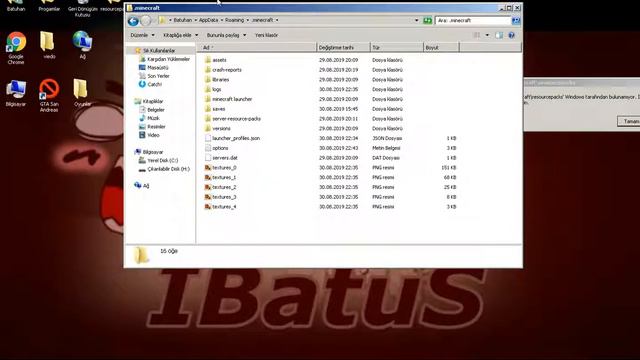The height and width of the screenshot is (360, 640).
Task: Open Resimler library in the sidebar
Action: pos(156,127)
